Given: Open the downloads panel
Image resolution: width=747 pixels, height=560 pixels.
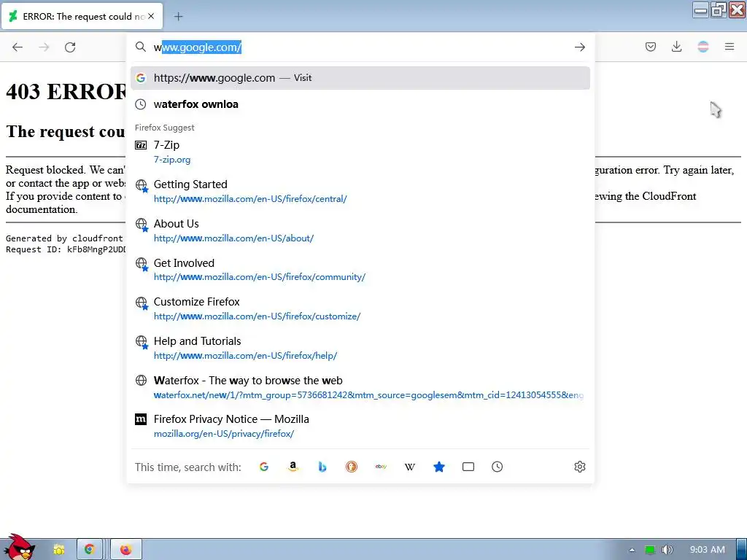Looking at the screenshot, I should 676,47.
